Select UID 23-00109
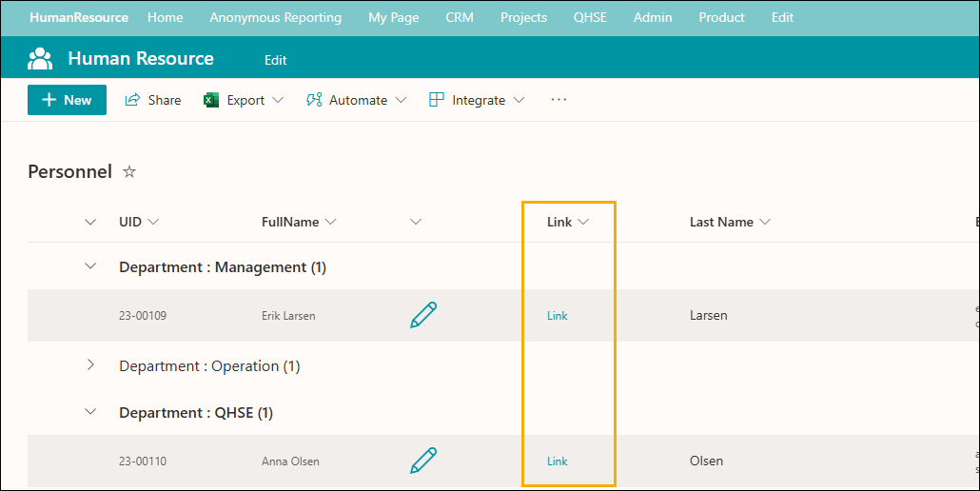Image resolution: width=980 pixels, height=491 pixels. tap(143, 316)
